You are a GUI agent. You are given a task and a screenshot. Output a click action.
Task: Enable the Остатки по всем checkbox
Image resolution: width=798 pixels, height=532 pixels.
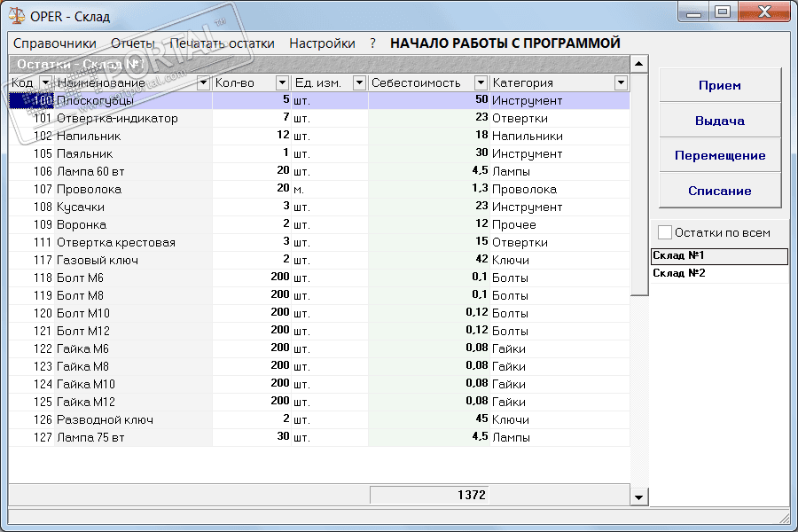coord(665,232)
